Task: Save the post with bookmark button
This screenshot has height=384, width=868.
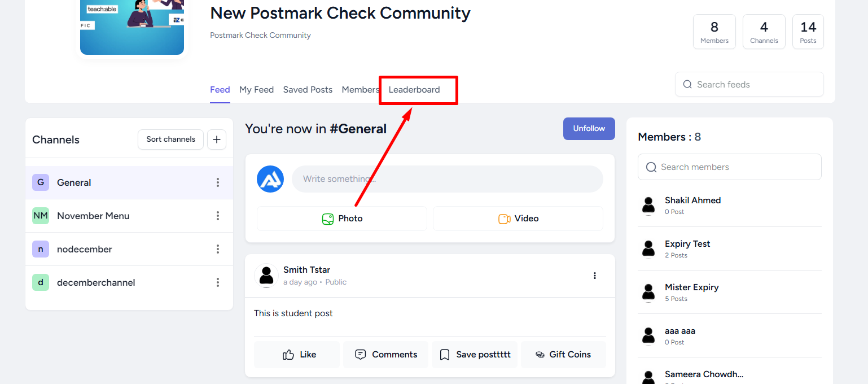Action: (x=475, y=355)
